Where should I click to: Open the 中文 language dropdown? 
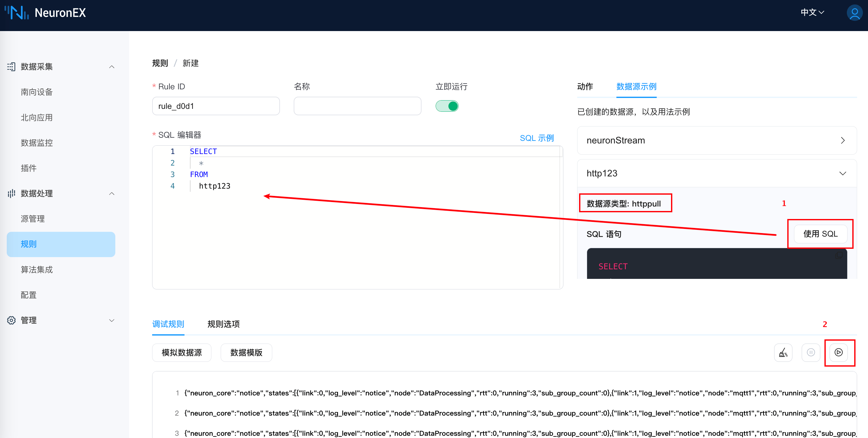(812, 13)
